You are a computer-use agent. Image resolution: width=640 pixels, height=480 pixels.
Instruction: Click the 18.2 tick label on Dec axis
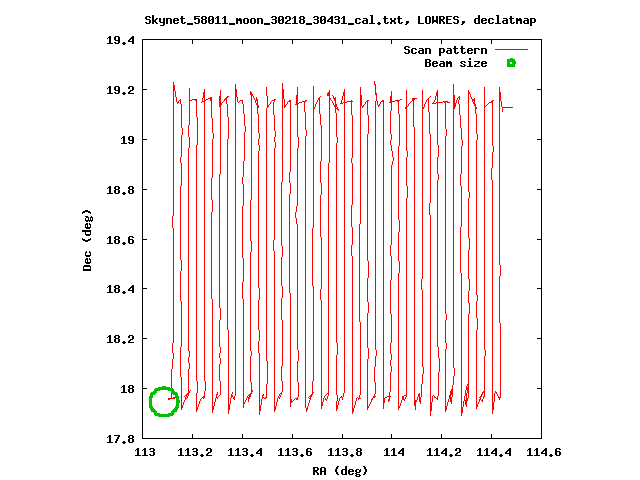(120, 339)
